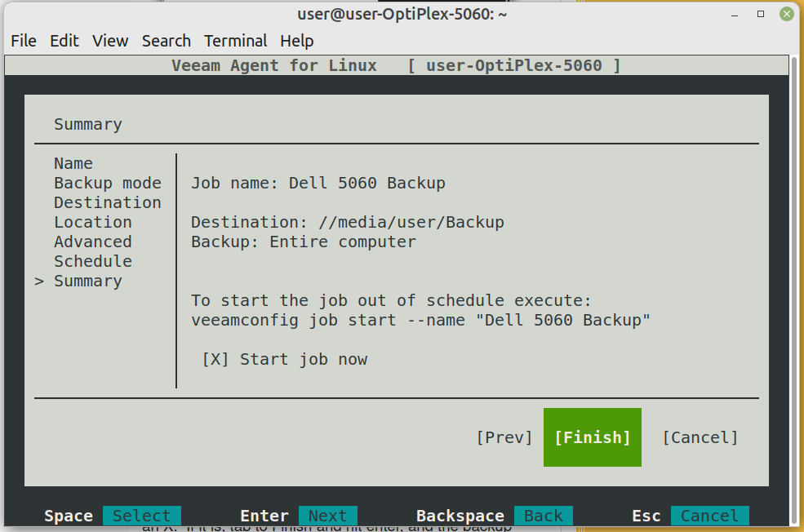Close the terminal window
804x532 pixels.
tap(787, 14)
